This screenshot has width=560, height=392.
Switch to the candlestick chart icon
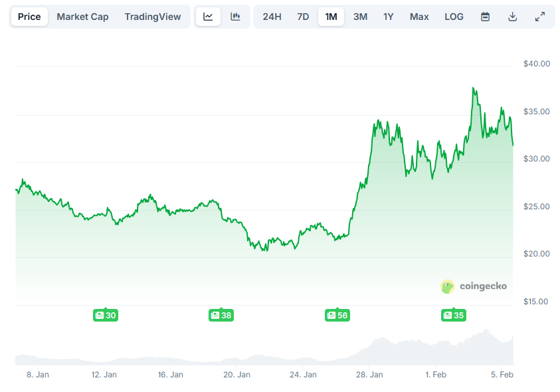[x=235, y=16]
